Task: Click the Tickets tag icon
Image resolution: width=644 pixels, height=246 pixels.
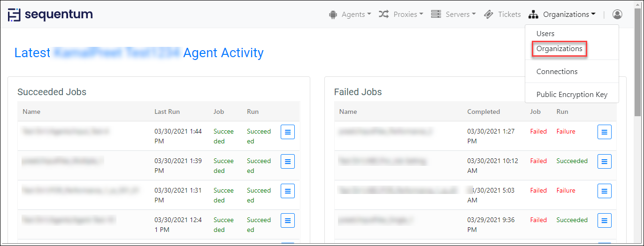Action: pyautogui.click(x=488, y=15)
